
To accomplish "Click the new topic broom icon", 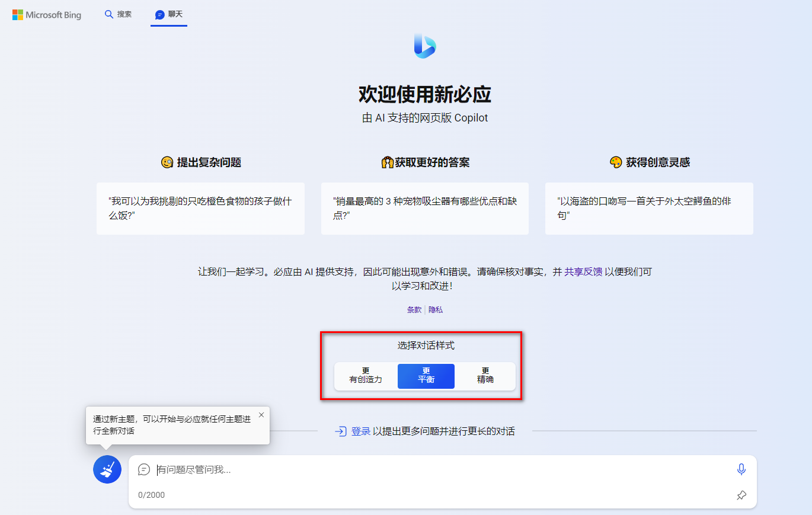I will point(107,469).
